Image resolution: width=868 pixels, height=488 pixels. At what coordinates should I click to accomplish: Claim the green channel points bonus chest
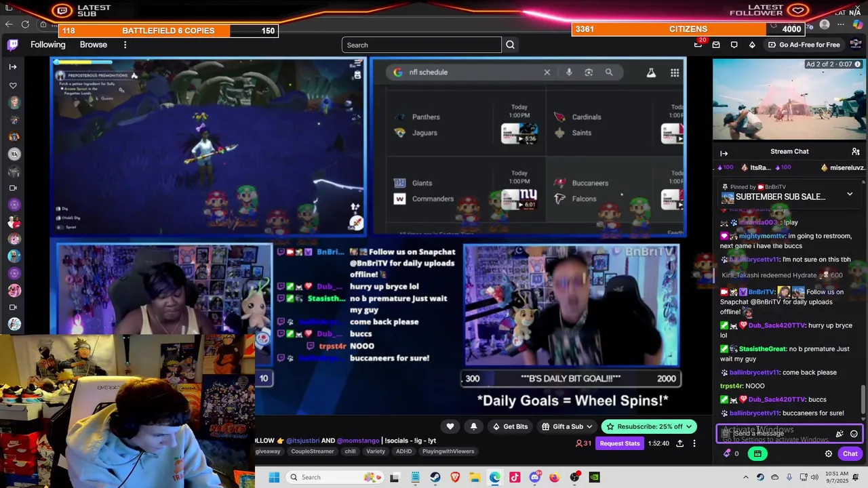757,454
